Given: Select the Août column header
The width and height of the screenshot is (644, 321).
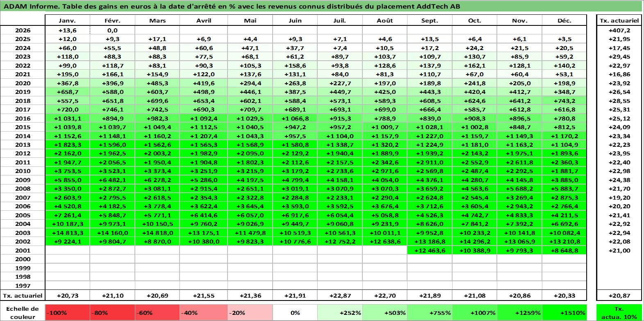Looking at the screenshot, I should [385, 20].
